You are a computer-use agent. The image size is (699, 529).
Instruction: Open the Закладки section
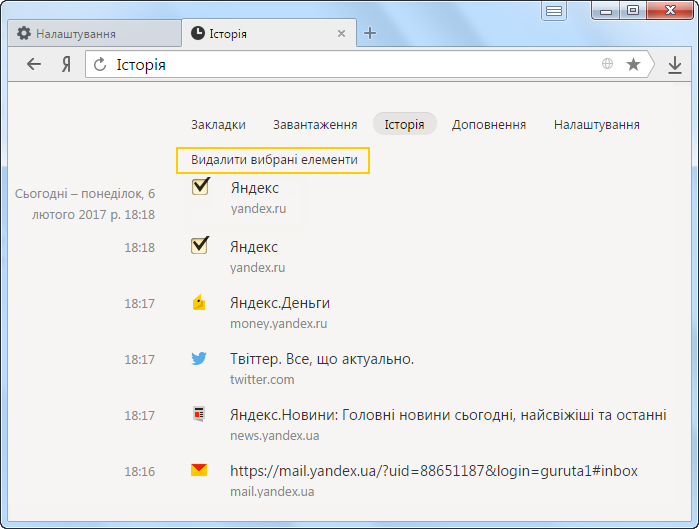(x=218, y=124)
